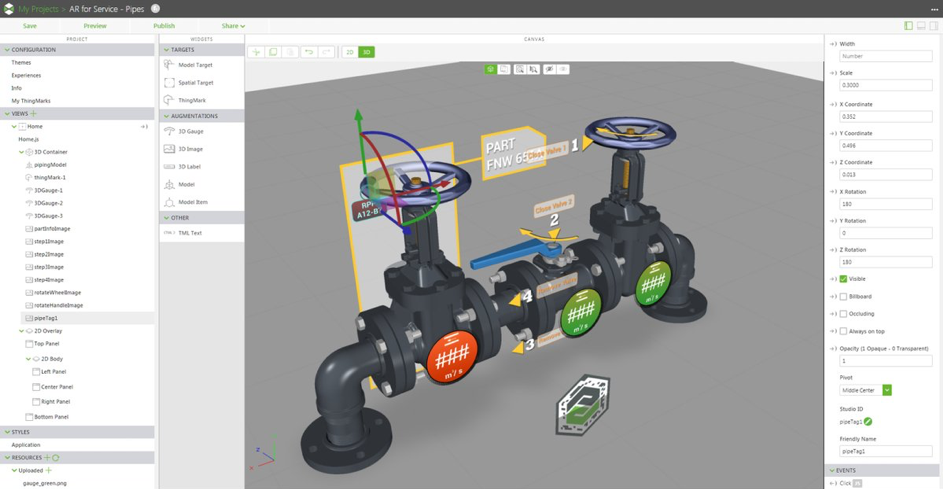Open My ThingMarks configuration
Viewport: 943px width, 489px height.
31,101
